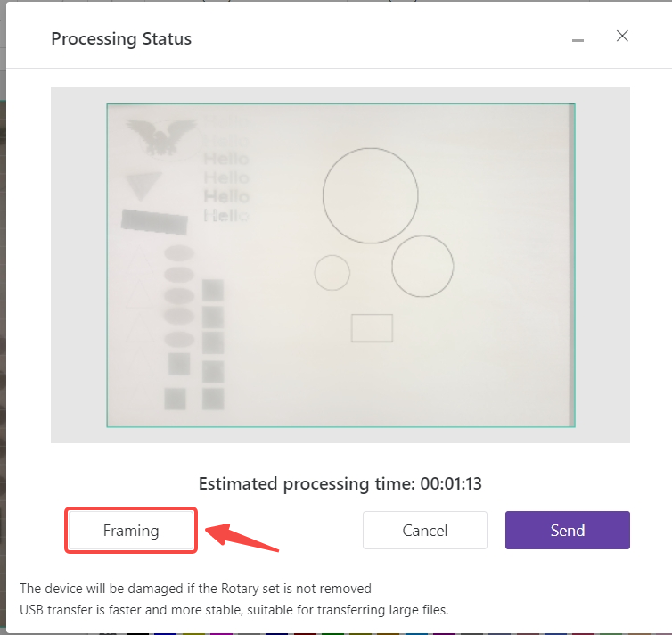
Task: Click the smallest circle in preview
Action: tap(332, 272)
